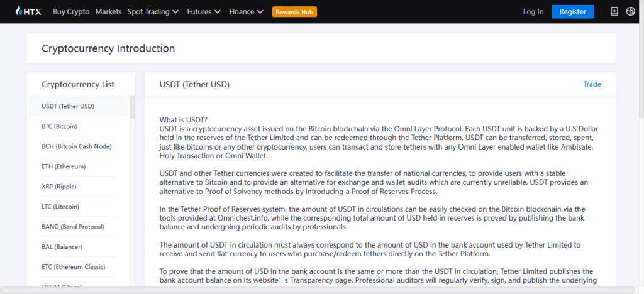Select XRP (Ripple) in the list
Image resolution: width=644 pixels, height=294 pixels.
tap(79, 187)
